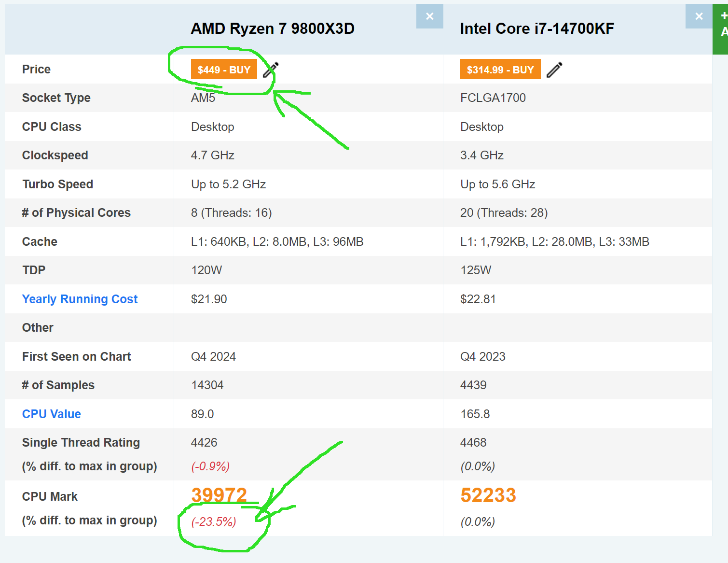Click the Other row label

point(38,327)
